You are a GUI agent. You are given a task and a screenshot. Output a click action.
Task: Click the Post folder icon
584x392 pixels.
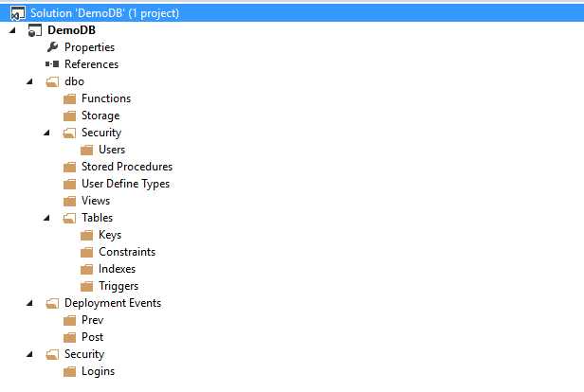(x=69, y=338)
